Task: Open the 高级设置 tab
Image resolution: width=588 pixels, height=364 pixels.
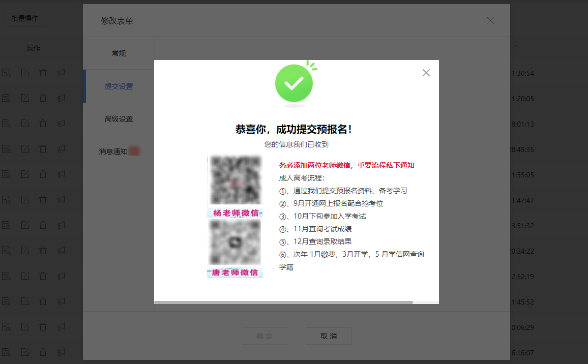Action: tap(119, 119)
